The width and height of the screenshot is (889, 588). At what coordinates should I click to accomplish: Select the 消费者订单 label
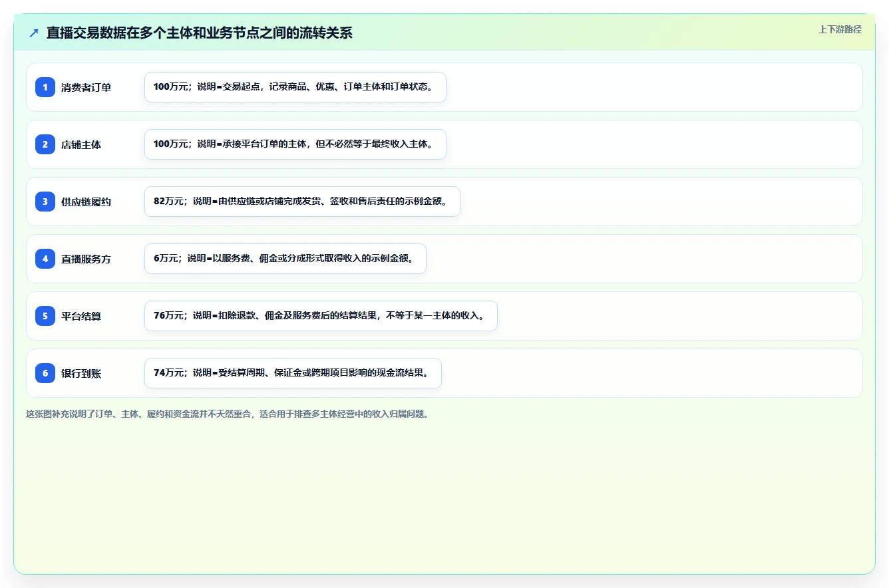tap(86, 87)
